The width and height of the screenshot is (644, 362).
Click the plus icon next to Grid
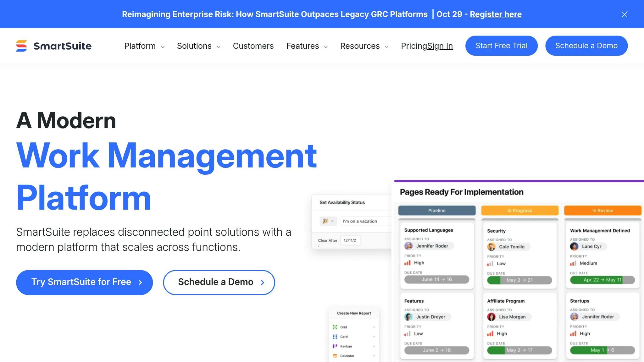pyautogui.click(x=374, y=327)
